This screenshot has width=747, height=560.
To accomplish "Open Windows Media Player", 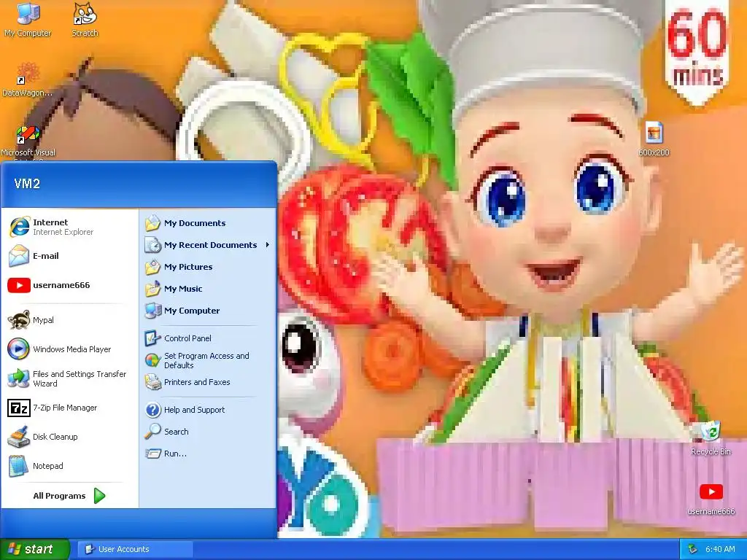I will click(70, 349).
